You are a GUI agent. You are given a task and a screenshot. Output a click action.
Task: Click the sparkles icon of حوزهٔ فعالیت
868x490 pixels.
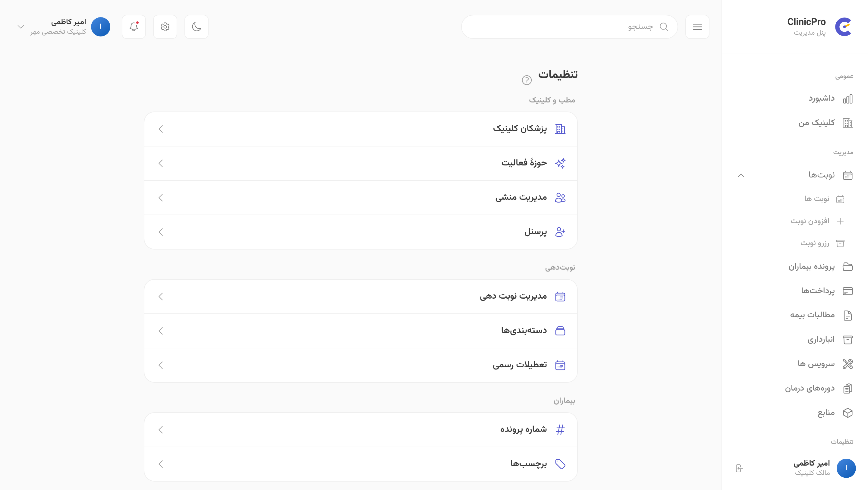tap(560, 163)
